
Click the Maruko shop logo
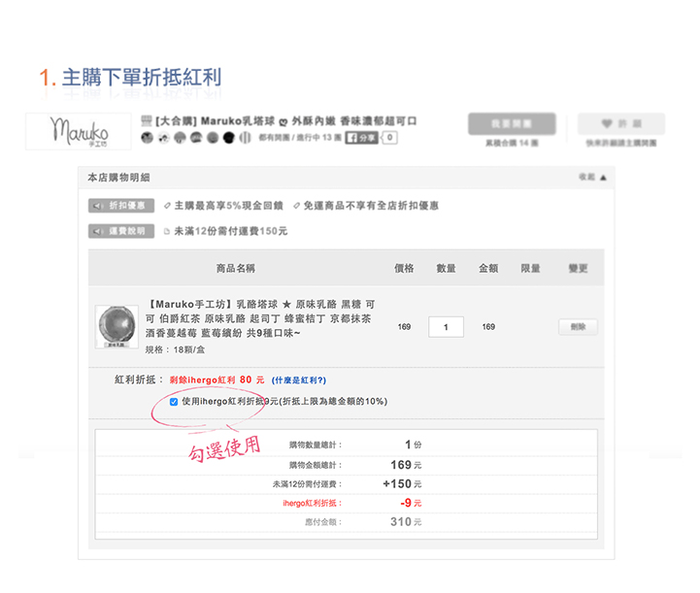coord(79,131)
